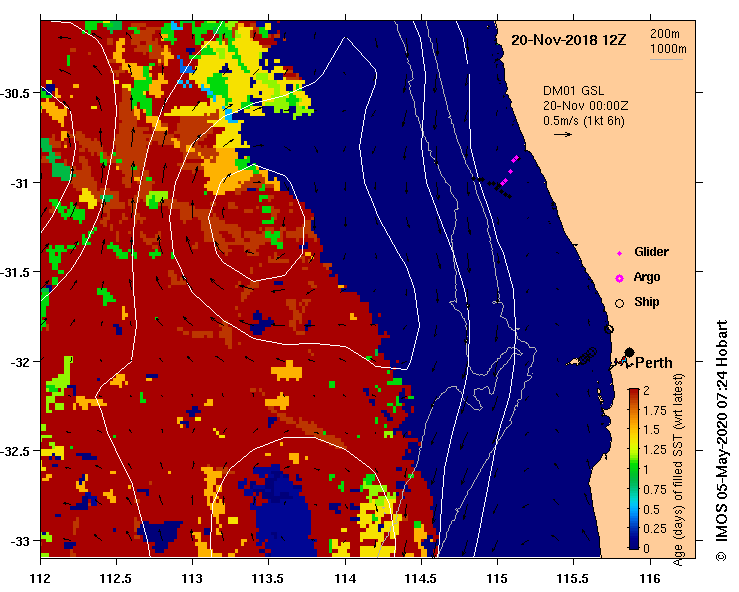Click the 0.5m/s velocity reference arrow
739x592 pixels.
(562, 134)
